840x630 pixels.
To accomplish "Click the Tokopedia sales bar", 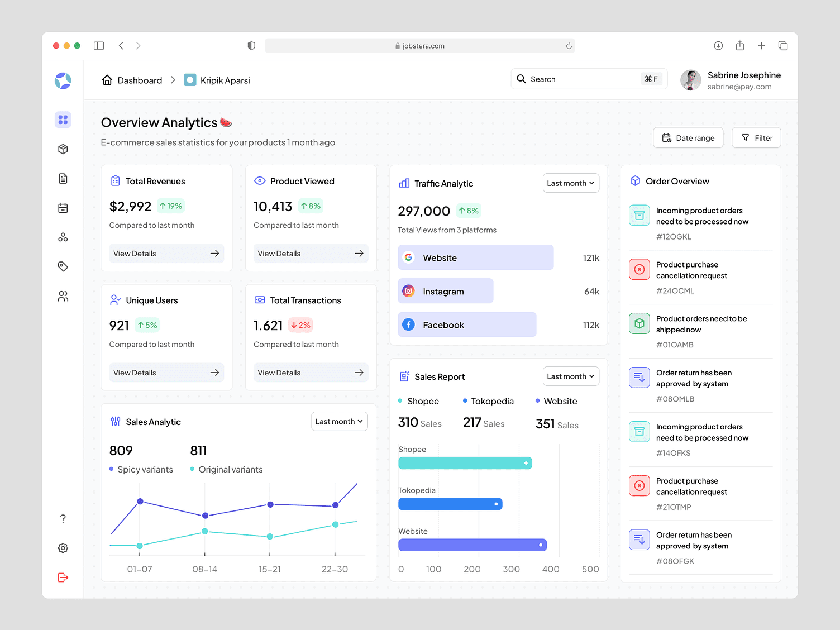I will [x=450, y=504].
